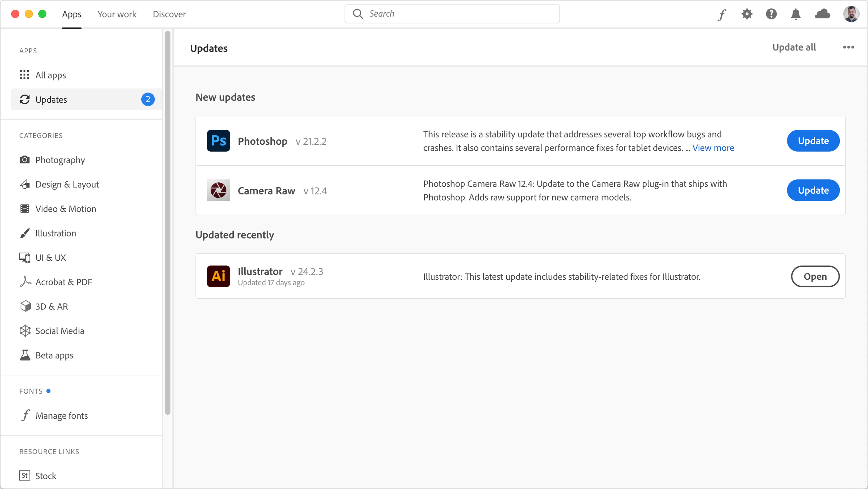Viewport: 868px width, 489px height.
Task: Click the help question mark icon
Action: click(771, 14)
